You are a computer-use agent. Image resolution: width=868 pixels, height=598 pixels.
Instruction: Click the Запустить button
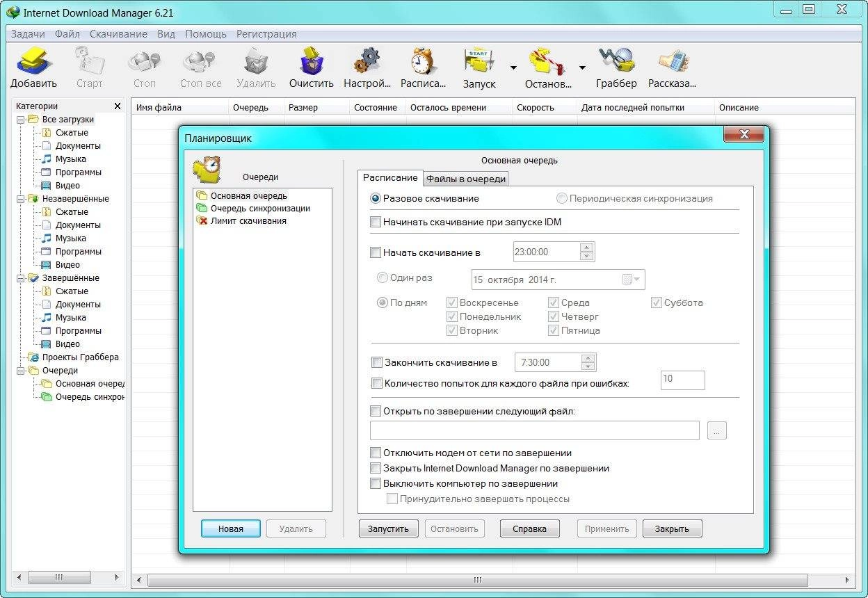click(389, 528)
